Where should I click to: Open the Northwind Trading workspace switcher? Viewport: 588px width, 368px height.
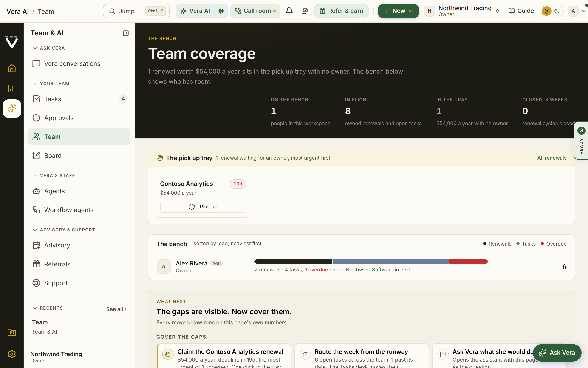[x=462, y=11]
